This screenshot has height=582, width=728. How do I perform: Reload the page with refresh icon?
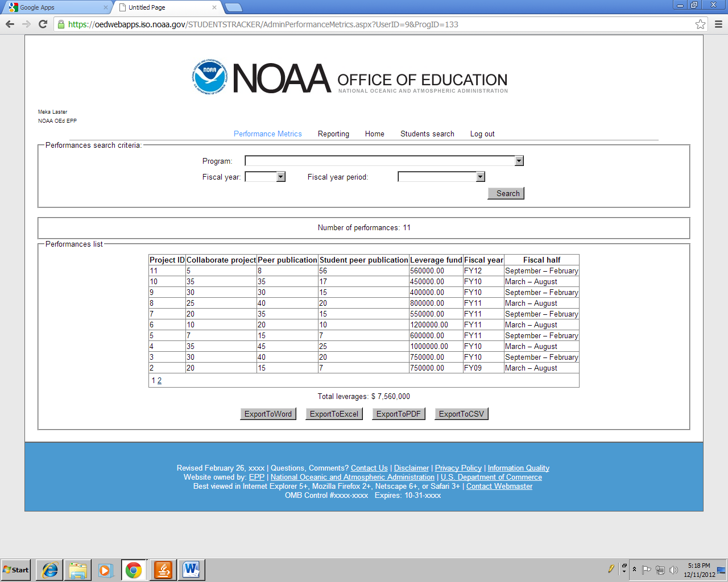tap(43, 24)
